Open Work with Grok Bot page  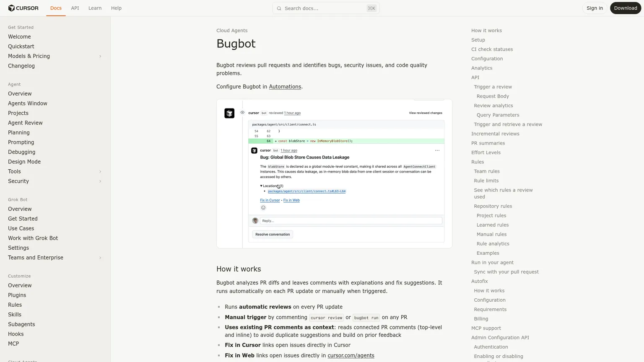click(x=33, y=238)
